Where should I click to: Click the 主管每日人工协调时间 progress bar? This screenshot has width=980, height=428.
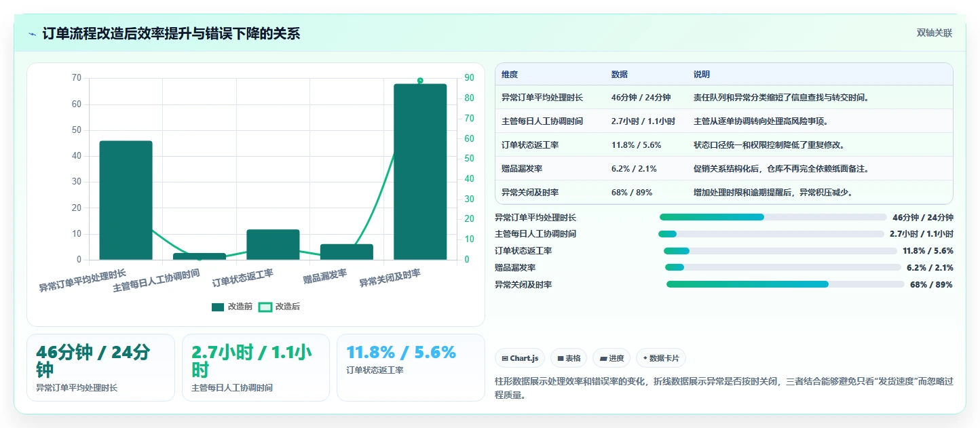771,234
